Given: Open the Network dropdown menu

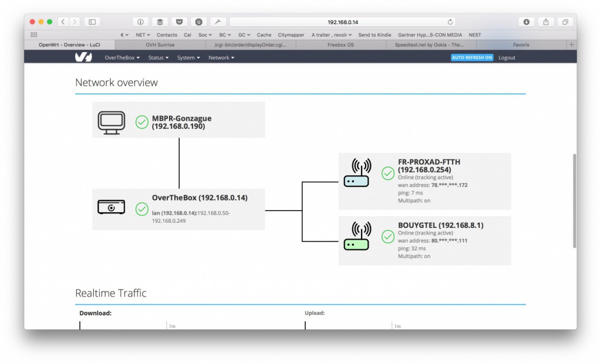Looking at the screenshot, I should [x=221, y=57].
